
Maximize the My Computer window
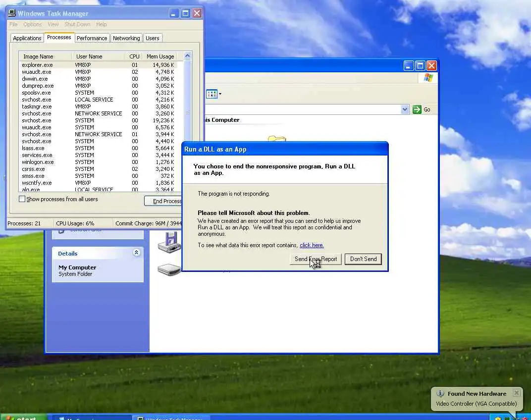(x=420, y=66)
